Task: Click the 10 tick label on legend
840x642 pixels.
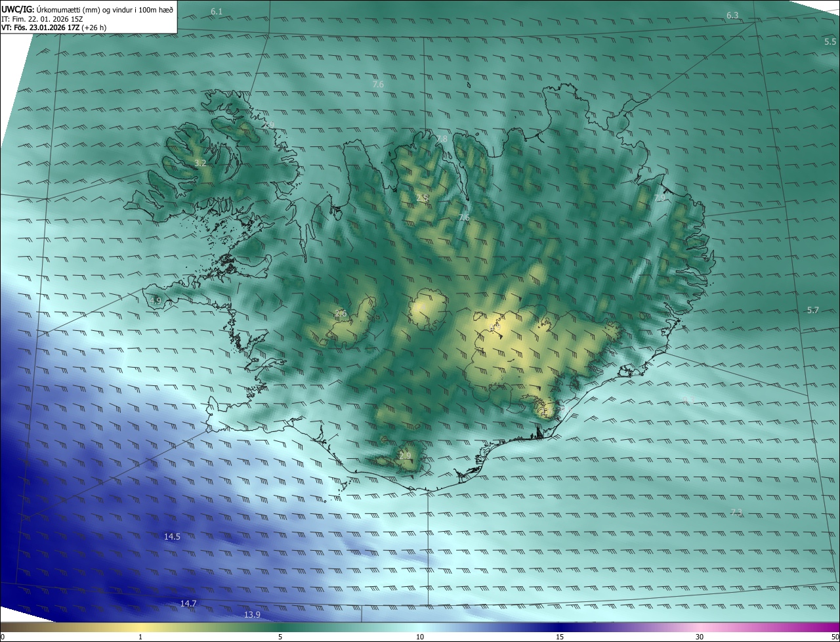Action: click(420, 637)
